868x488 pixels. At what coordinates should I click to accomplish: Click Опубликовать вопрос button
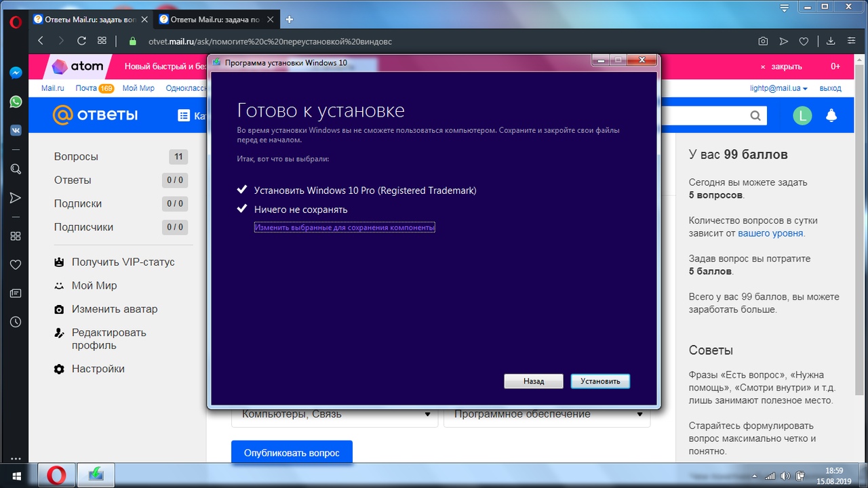click(x=292, y=452)
